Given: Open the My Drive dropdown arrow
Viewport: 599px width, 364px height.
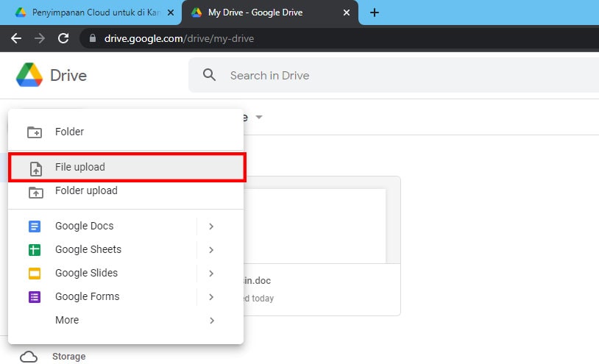Looking at the screenshot, I should click(259, 117).
